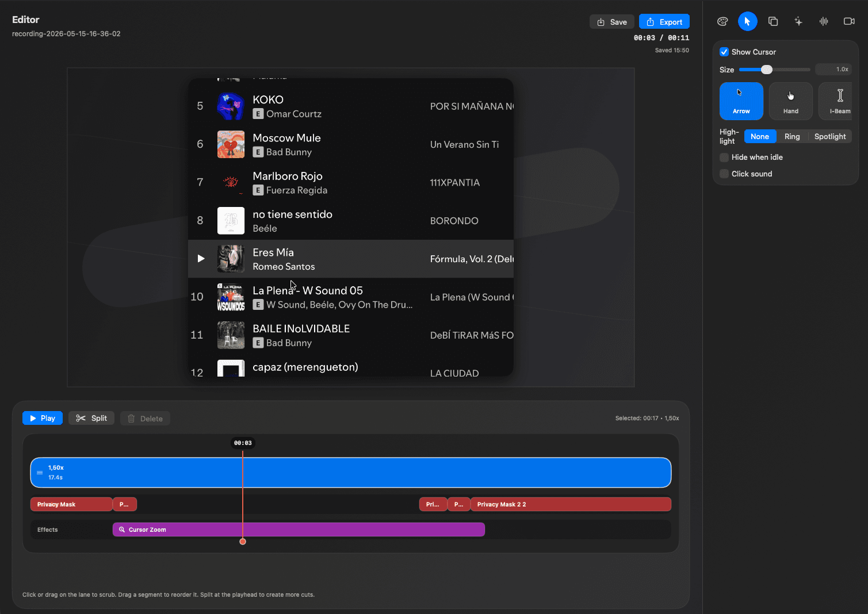Choose the Hand cursor style
The height and width of the screenshot is (614, 868).
click(x=791, y=101)
